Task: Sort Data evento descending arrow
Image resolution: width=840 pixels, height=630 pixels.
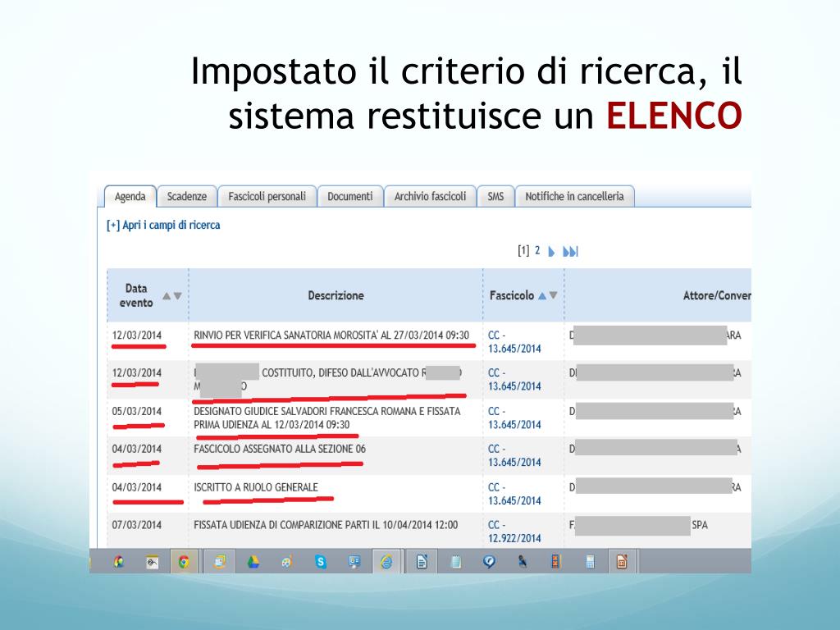Action: point(178,295)
